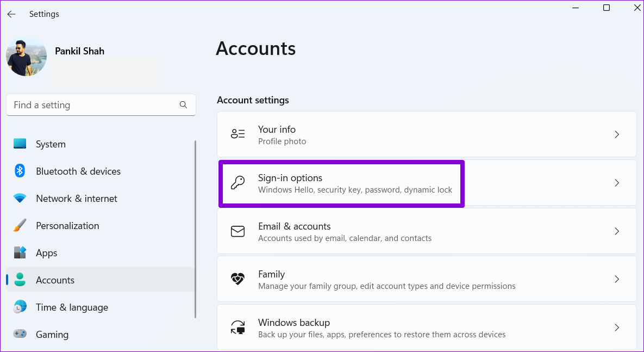
Task: Expand the Your info chevron
Action: tap(616, 134)
